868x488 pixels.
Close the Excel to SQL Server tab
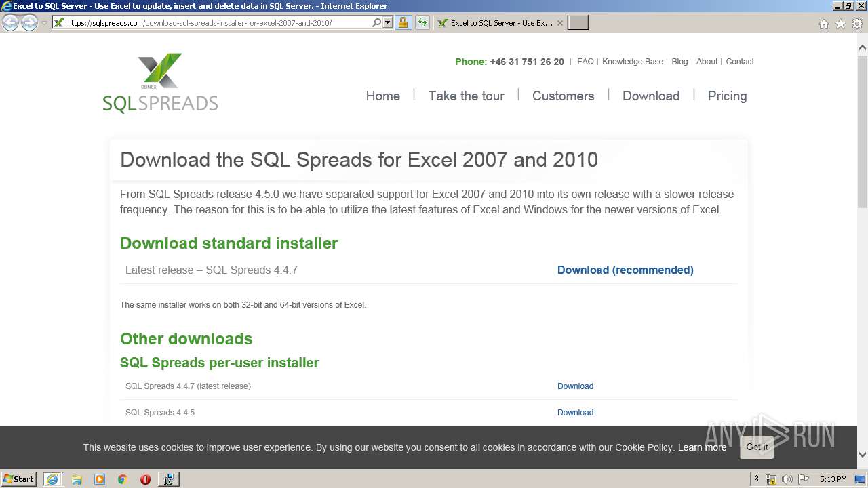click(x=559, y=22)
